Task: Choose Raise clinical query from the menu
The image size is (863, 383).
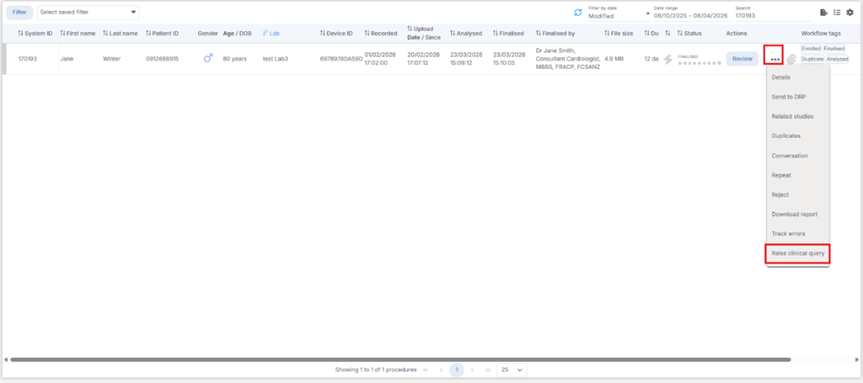Action: (x=798, y=254)
